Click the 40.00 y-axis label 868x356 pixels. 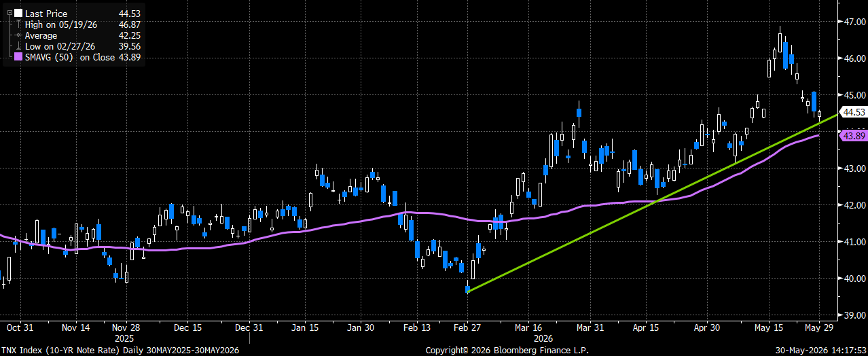854,279
